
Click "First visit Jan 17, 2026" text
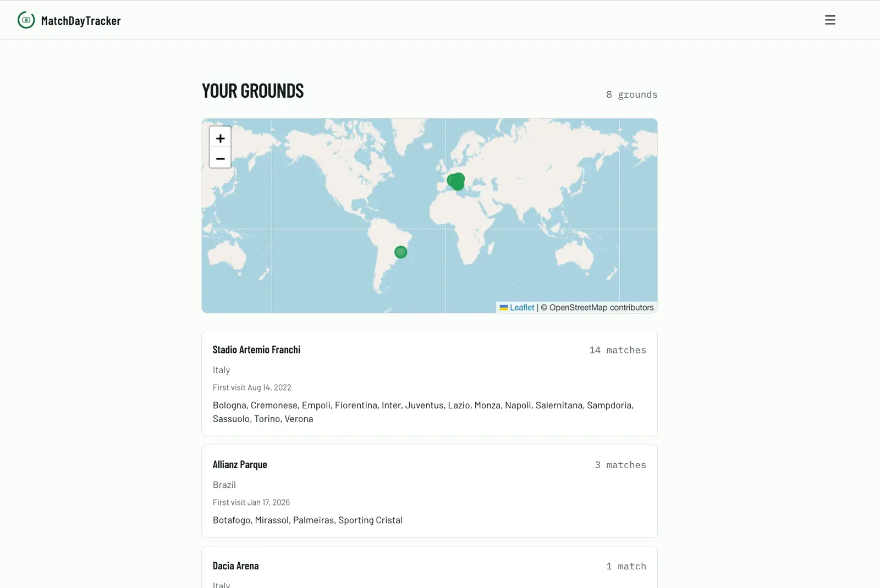click(251, 502)
